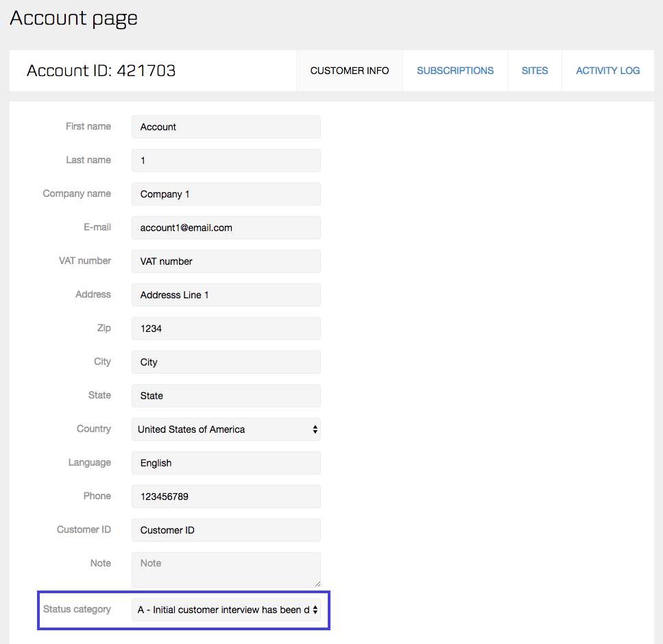
Task: Focus the Last name field
Action: click(x=226, y=160)
